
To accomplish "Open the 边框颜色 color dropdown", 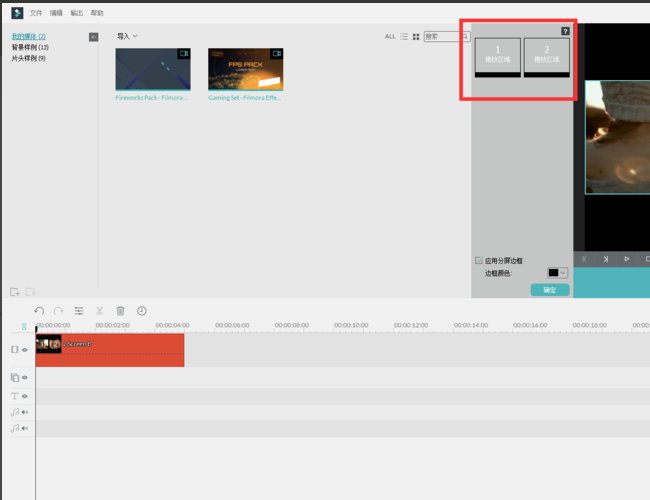I will click(x=557, y=272).
